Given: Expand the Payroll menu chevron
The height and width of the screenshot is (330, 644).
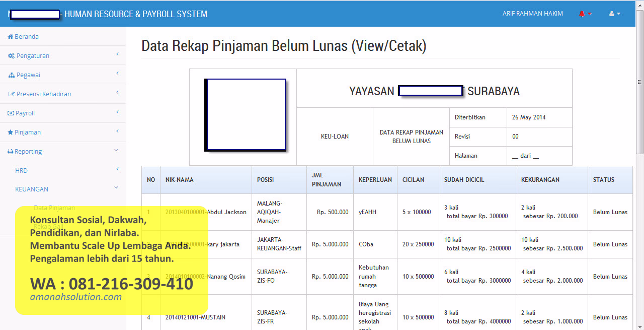Looking at the screenshot, I should tap(117, 112).
